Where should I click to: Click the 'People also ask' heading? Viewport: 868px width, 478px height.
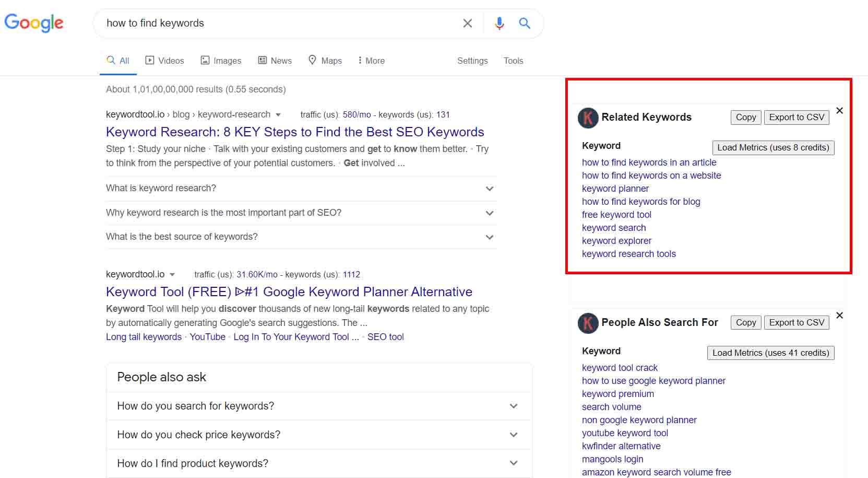pyautogui.click(x=161, y=377)
